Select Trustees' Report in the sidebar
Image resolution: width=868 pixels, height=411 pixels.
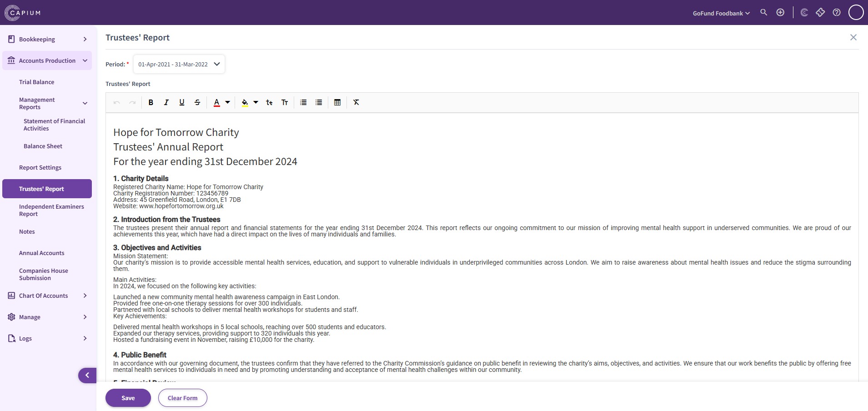pyautogui.click(x=47, y=189)
